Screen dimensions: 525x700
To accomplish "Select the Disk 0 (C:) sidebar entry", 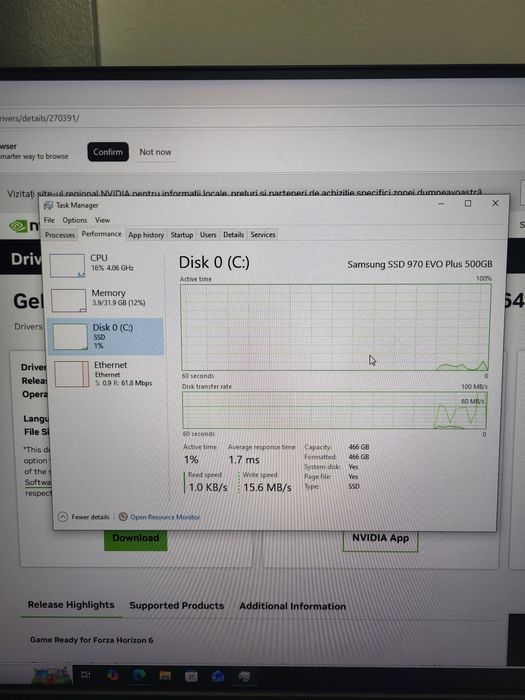I will coord(105,336).
